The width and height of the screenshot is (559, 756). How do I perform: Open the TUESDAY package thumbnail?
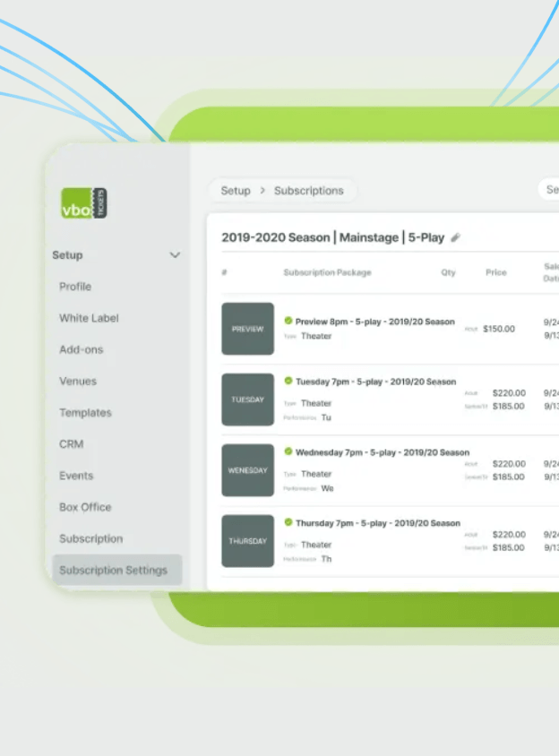(247, 399)
